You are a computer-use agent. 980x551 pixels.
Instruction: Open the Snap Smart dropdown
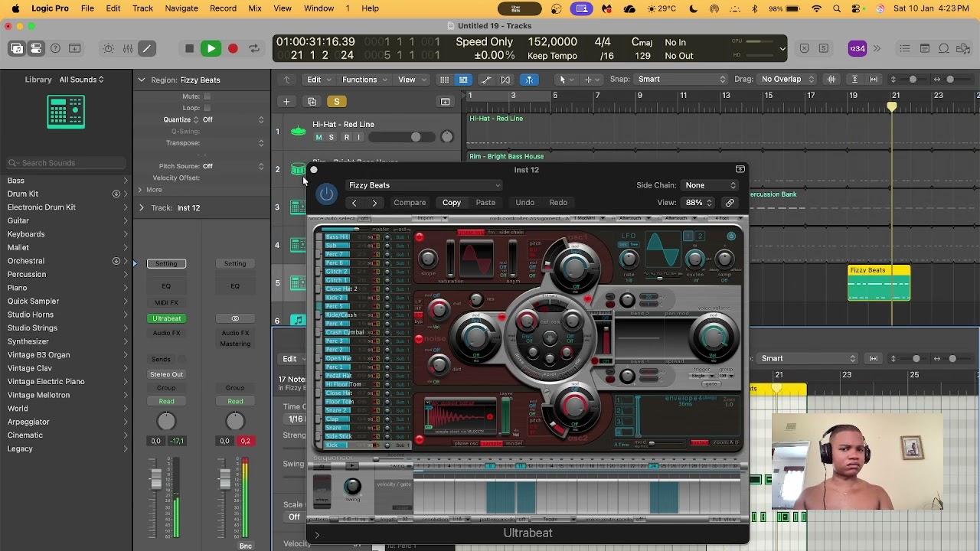[681, 79]
